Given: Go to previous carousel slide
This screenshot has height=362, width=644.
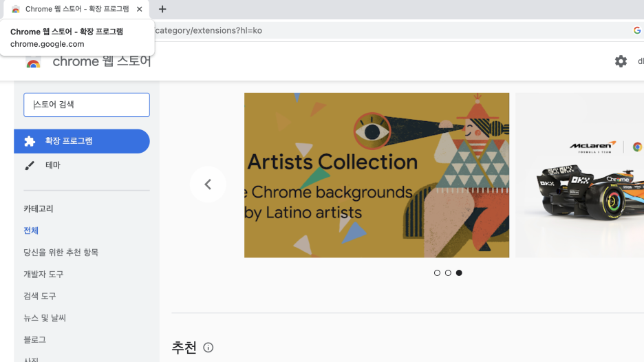Looking at the screenshot, I should 208,184.
